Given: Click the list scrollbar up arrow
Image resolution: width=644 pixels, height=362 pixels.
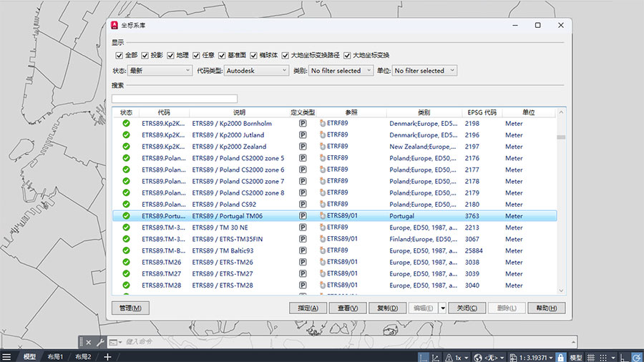Looking at the screenshot, I should coord(561,112).
